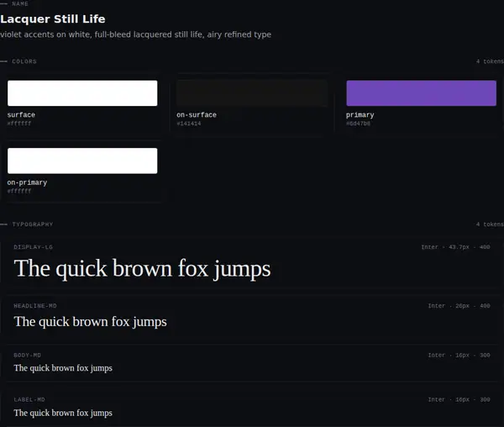Image resolution: width=504 pixels, height=427 pixels.
Task: Click the dark on-surface color swatch
Action: [x=252, y=93]
